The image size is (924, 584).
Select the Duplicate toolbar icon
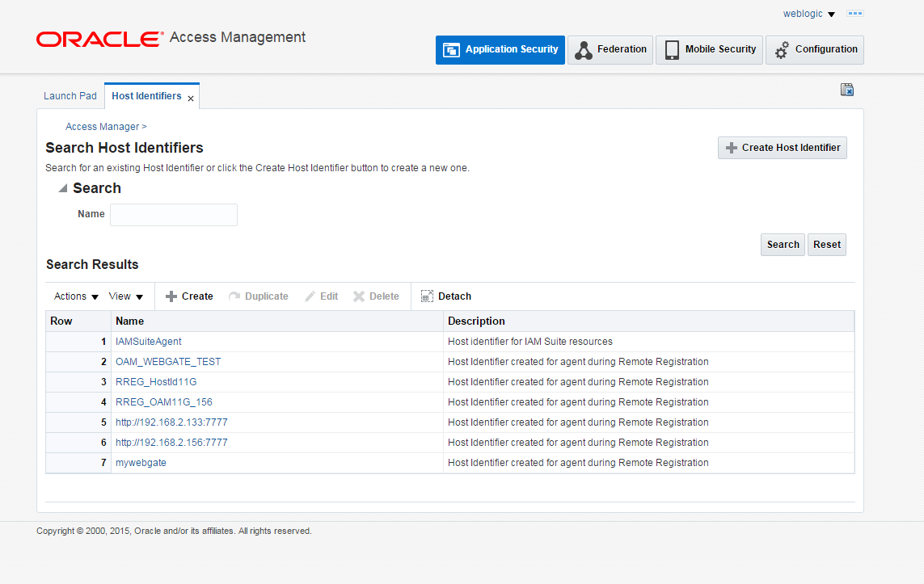(234, 296)
